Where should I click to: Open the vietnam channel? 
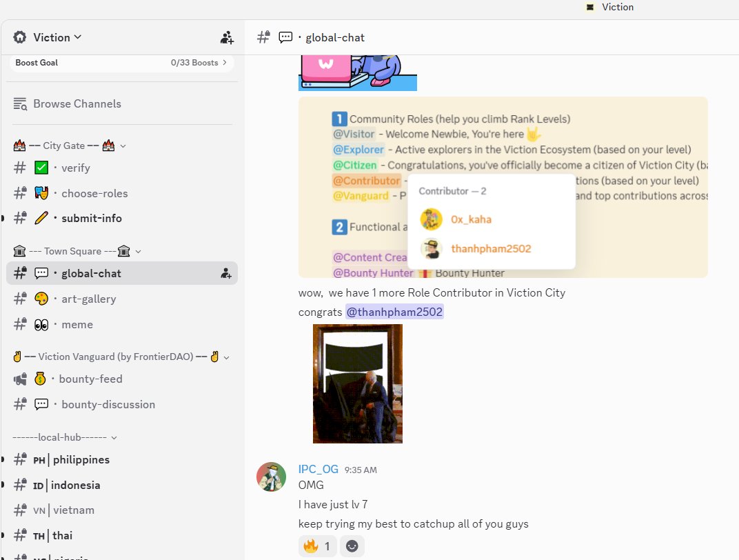[121, 510]
